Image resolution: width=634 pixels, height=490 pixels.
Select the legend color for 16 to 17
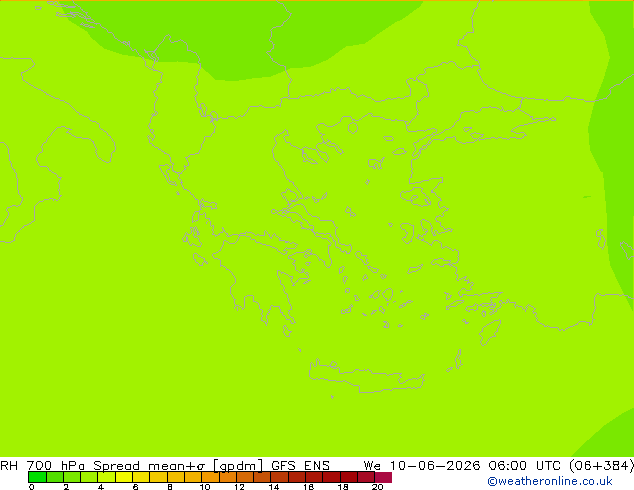314,477
